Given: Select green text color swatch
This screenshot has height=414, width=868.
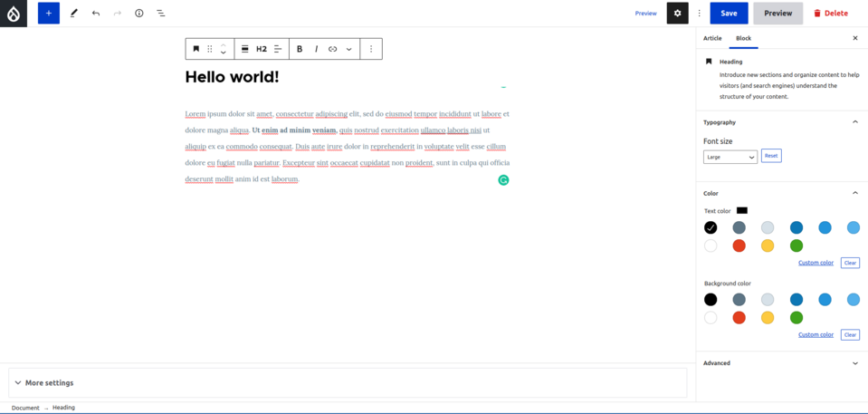Looking at the screenshot, I should tap(796, 246).
